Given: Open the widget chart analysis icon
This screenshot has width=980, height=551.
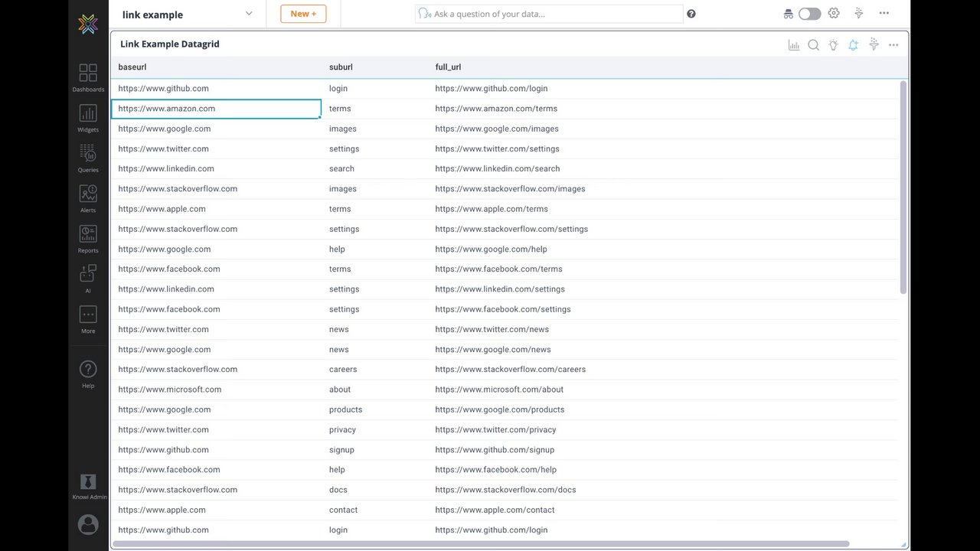Looking at the screenshot, I should coord(794,45).
